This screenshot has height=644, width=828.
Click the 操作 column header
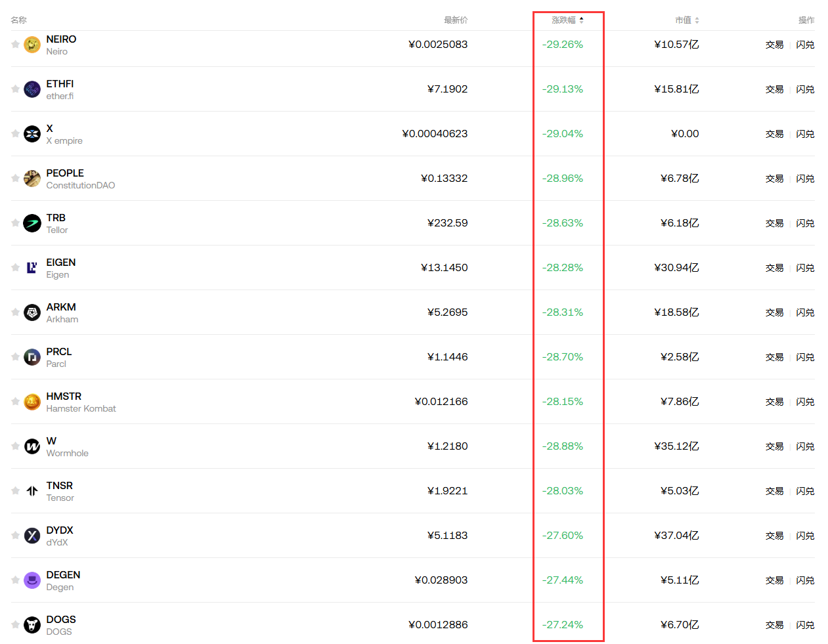pos(806,20)
